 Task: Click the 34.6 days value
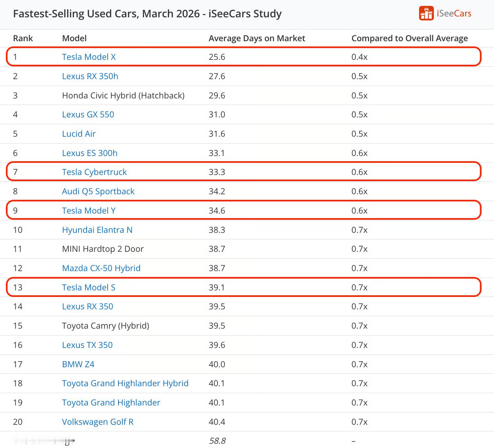click(217, 211)
